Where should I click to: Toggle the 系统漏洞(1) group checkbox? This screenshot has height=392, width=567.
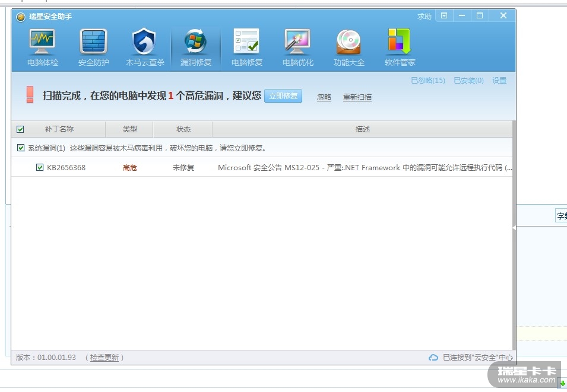21,148
